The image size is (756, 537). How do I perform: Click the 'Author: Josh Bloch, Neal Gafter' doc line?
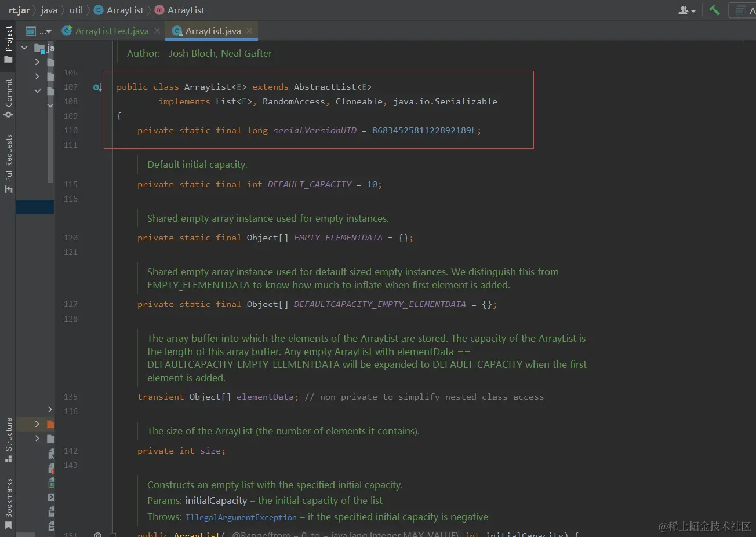[x=199, y=53]
